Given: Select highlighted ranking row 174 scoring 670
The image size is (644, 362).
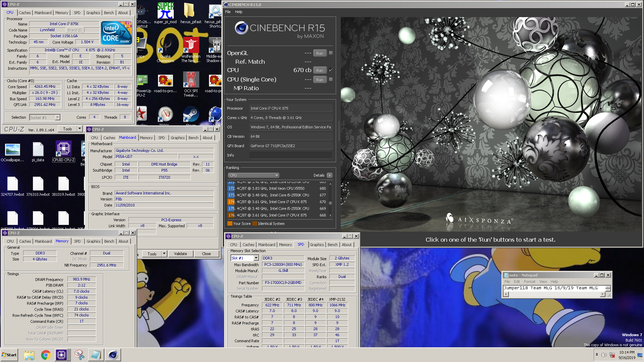Looking at the screenshot, I should click(277, 202).
